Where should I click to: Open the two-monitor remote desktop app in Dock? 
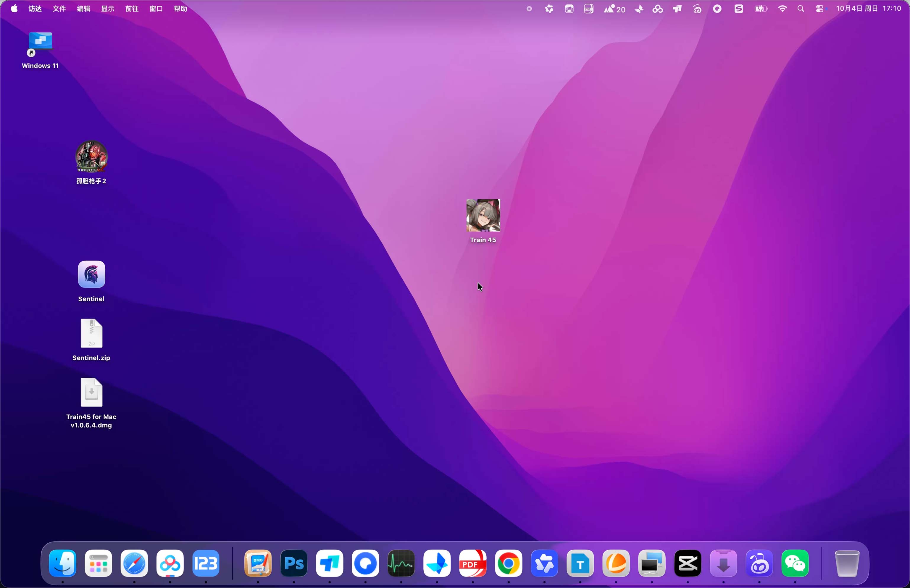pos(652,563)
